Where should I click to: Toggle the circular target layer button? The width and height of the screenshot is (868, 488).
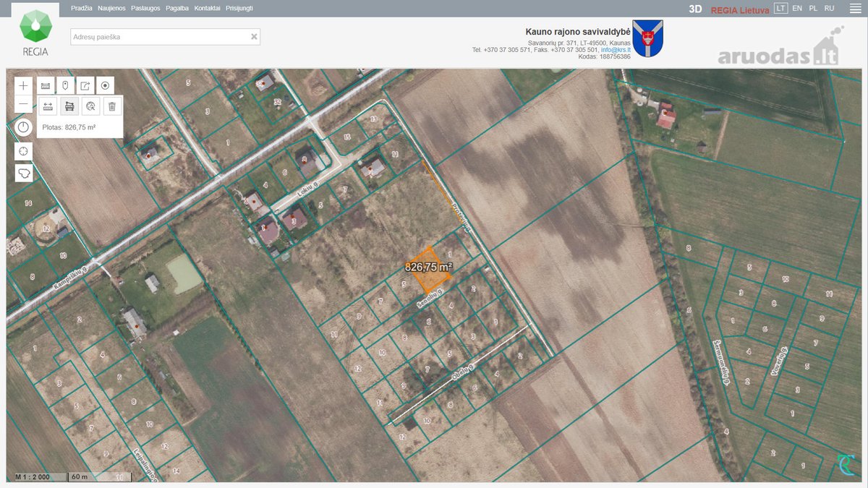coord(106,85)
